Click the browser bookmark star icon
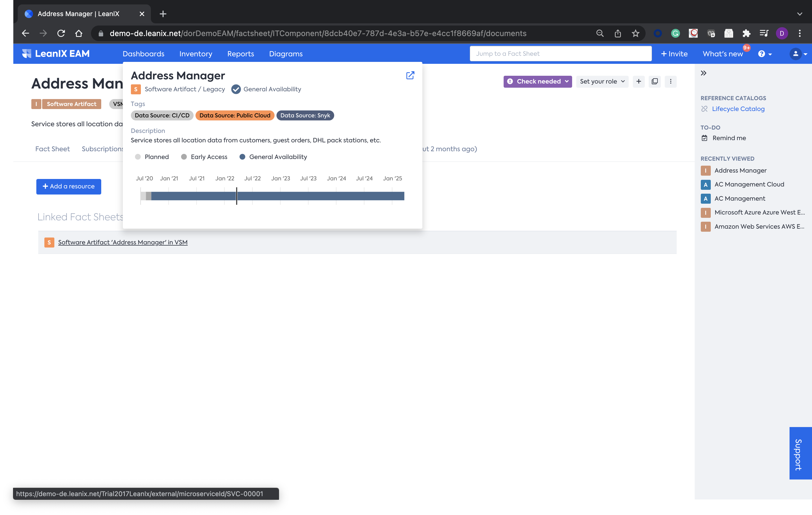812x515 pixels. pyautogui.click(x=635, y=33)
